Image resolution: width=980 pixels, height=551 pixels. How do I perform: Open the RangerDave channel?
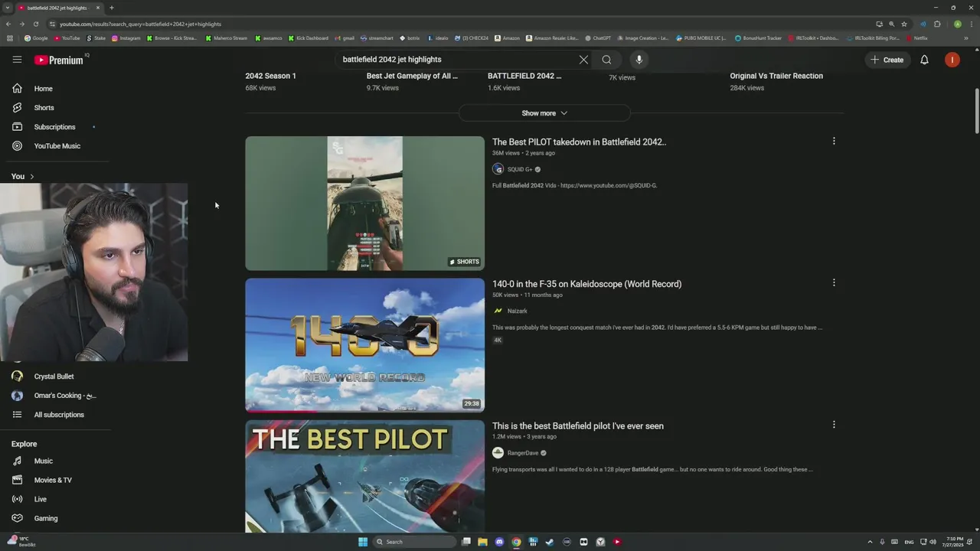(523, 453)
